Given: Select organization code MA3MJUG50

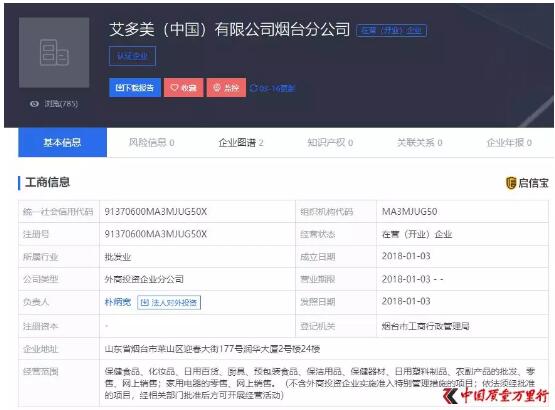Looking at the screenshot, I should point(409,212).
